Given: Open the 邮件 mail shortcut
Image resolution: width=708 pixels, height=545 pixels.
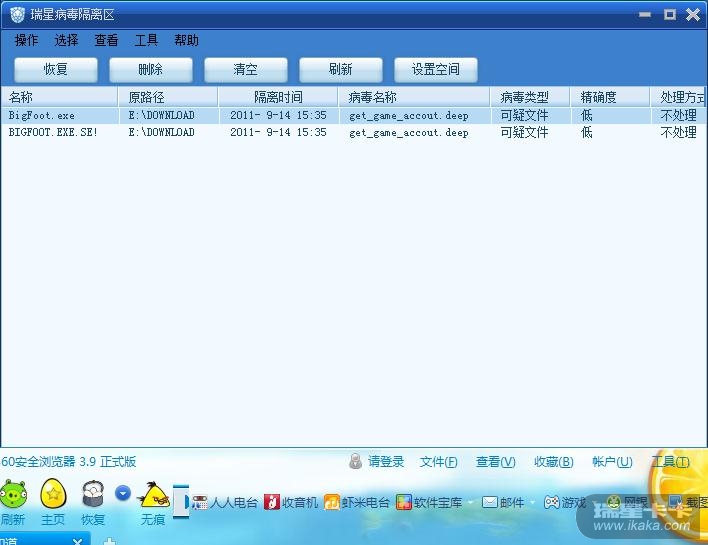Looking at the screenshot, I should (x=503, y=502).
